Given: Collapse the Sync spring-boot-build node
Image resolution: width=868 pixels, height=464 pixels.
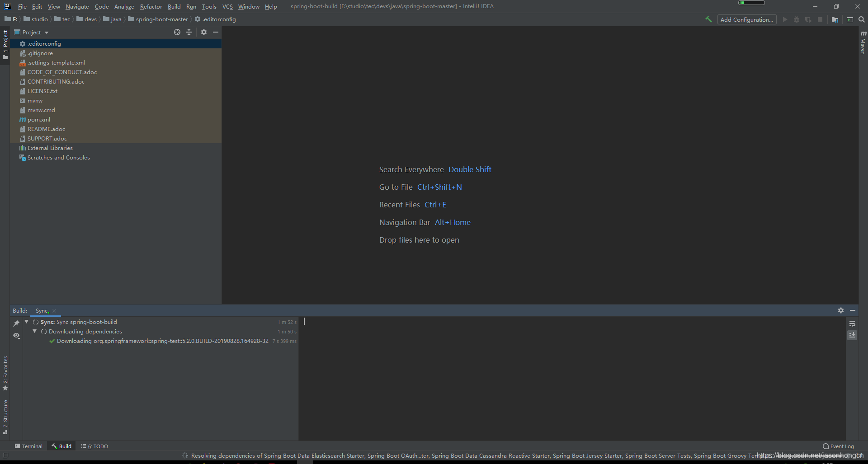Looking at the screenshot, I should (x=27, y=322).
